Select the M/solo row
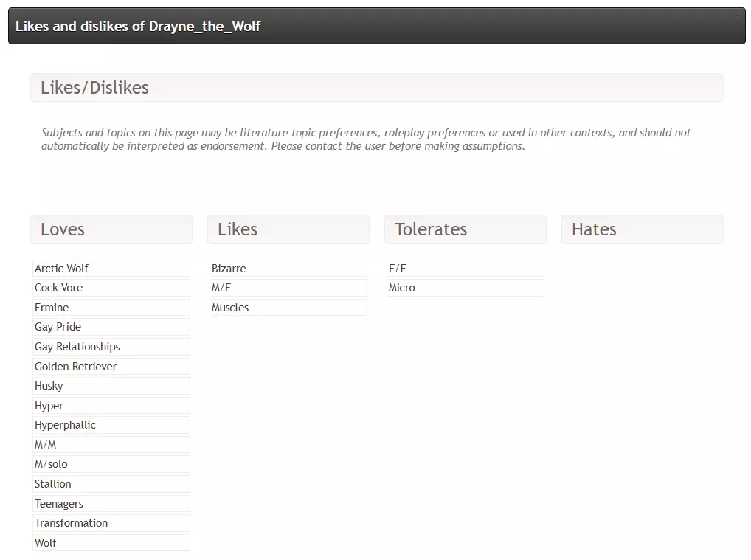 [111, 464]
